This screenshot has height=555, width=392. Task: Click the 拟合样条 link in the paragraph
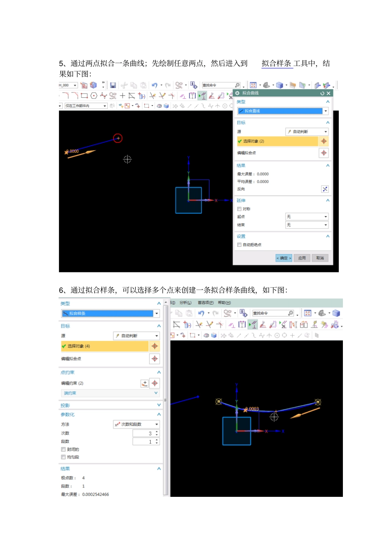coord(276,64)
